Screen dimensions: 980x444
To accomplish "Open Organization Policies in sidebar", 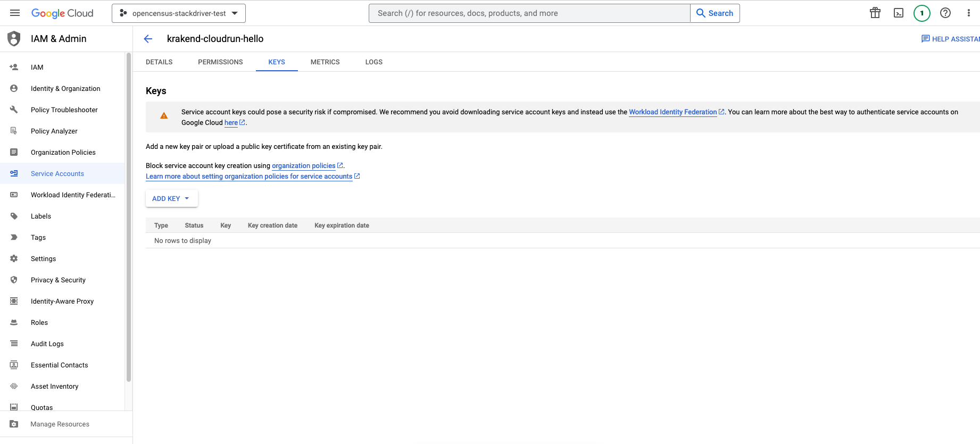I will (62, 152).
